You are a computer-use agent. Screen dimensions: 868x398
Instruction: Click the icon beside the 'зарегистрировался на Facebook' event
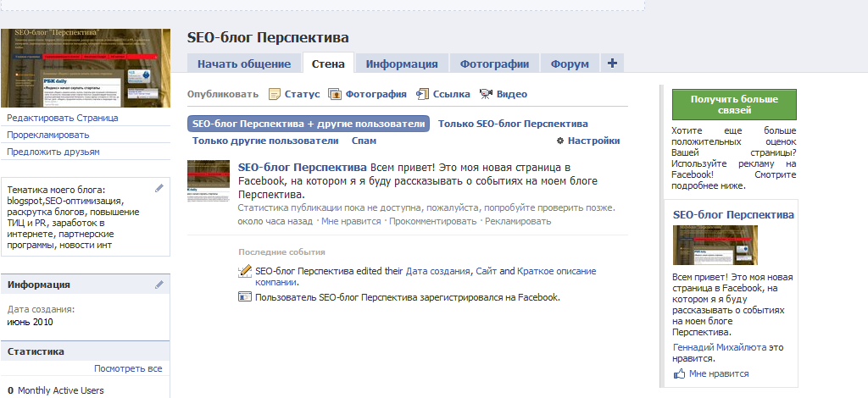(x=245, y=297)
